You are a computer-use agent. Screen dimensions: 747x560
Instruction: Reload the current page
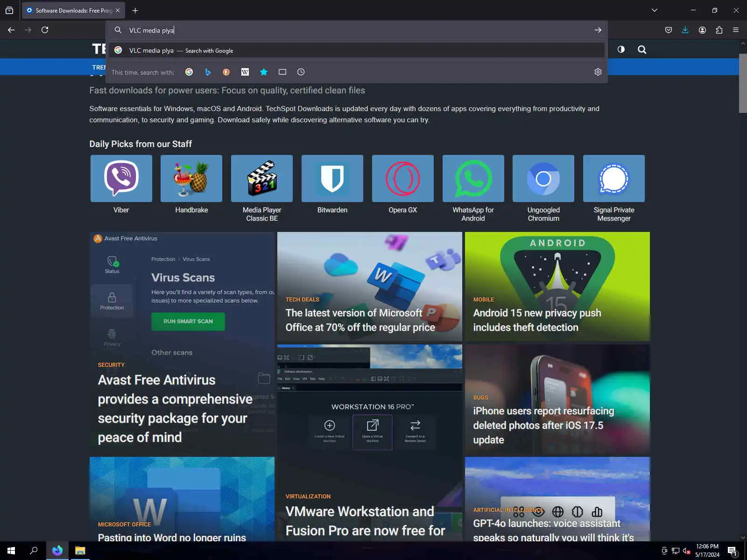pyautogui.click(x=45, y=30)
